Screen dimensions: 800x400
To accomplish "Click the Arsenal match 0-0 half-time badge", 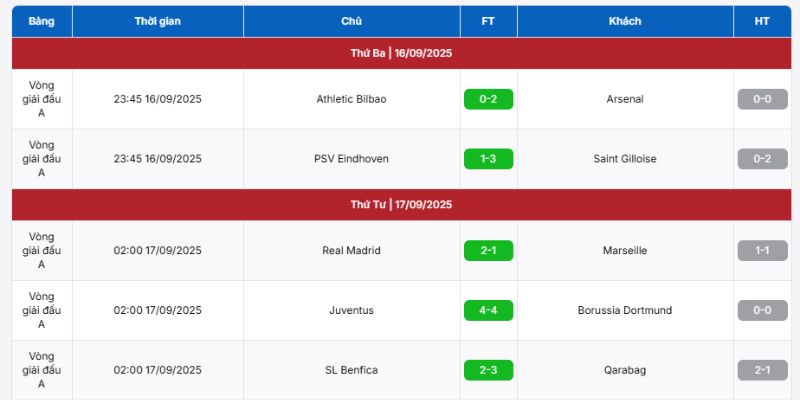I will (762, 99).
